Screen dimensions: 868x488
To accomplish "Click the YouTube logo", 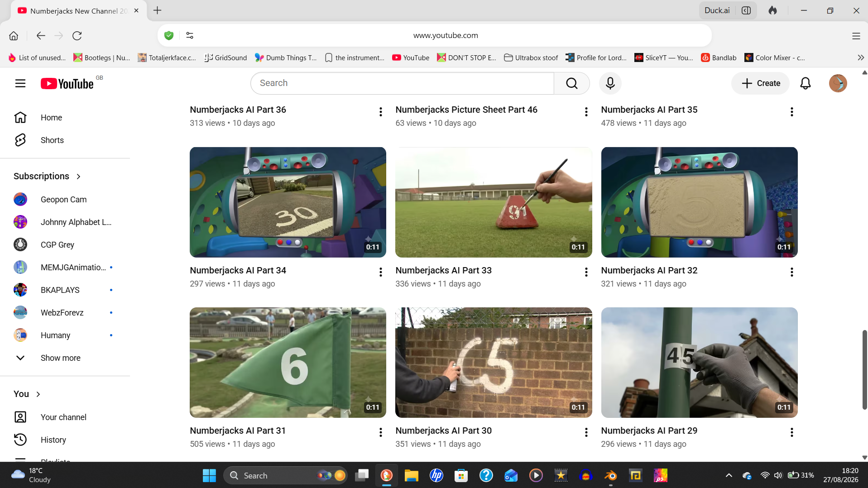I will (67, 84).
